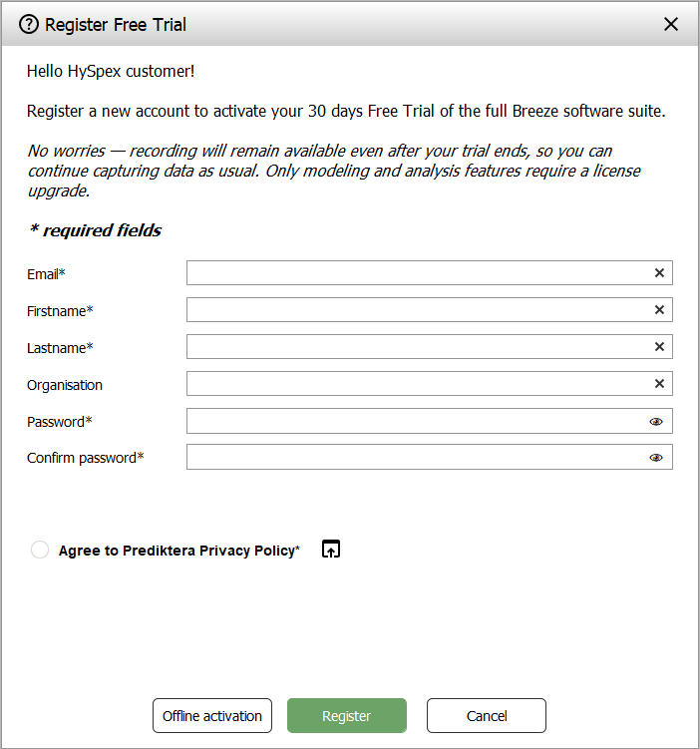Clear the Lastname field with X icon
Viewport: 700px width, 749px height.
[x=659, y=347]
